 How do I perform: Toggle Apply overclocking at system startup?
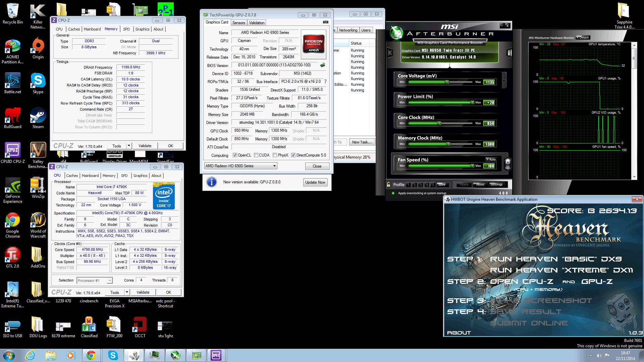pyautogui.click(x=393, y=193)
